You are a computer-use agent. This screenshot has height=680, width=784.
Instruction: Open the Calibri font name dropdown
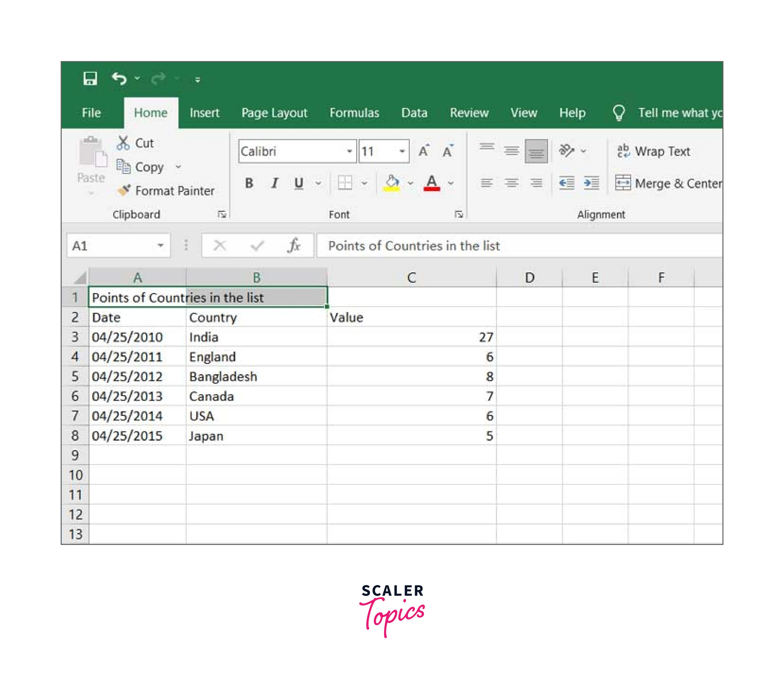coord(349,151)
